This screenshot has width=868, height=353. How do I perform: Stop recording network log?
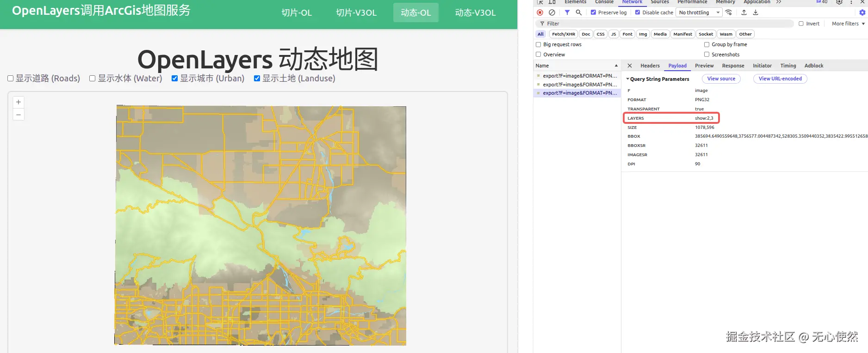pos(539,12)
